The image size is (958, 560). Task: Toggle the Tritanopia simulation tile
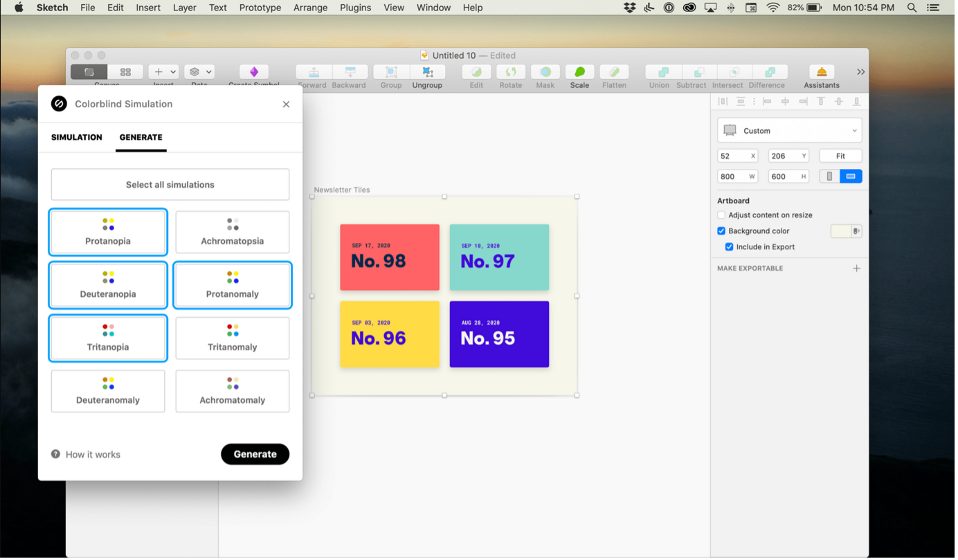[108, 339]
